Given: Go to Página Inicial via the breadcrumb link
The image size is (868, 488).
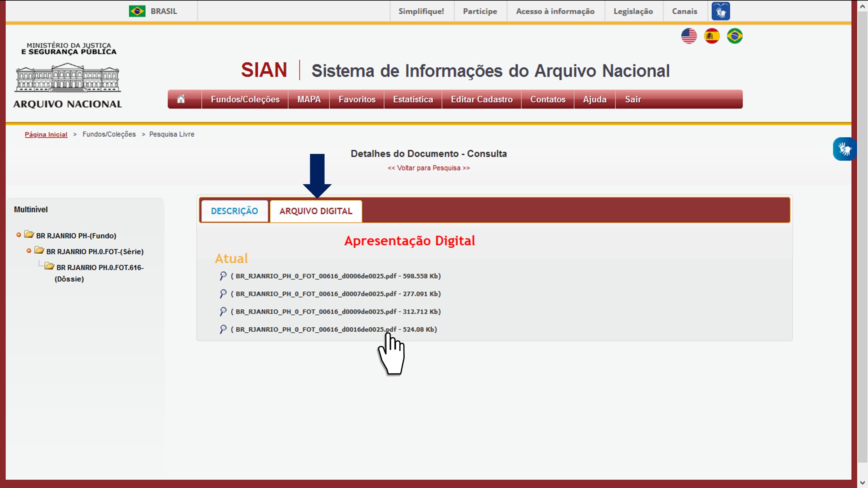Looking at the screenshot, I should tap(46, 134).
